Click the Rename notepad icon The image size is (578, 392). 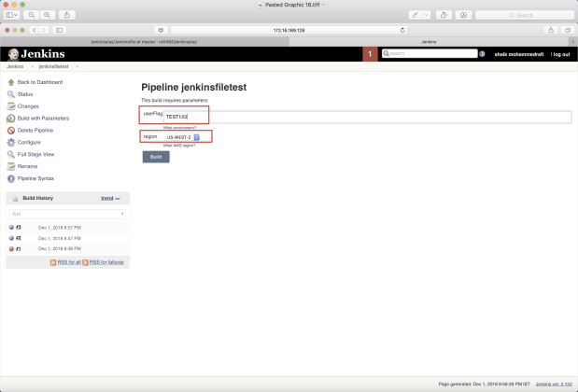tap(11, 166)
